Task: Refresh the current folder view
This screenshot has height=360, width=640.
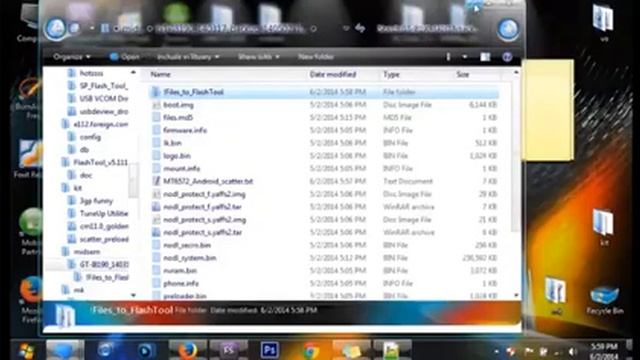Action: pos(360,28)
